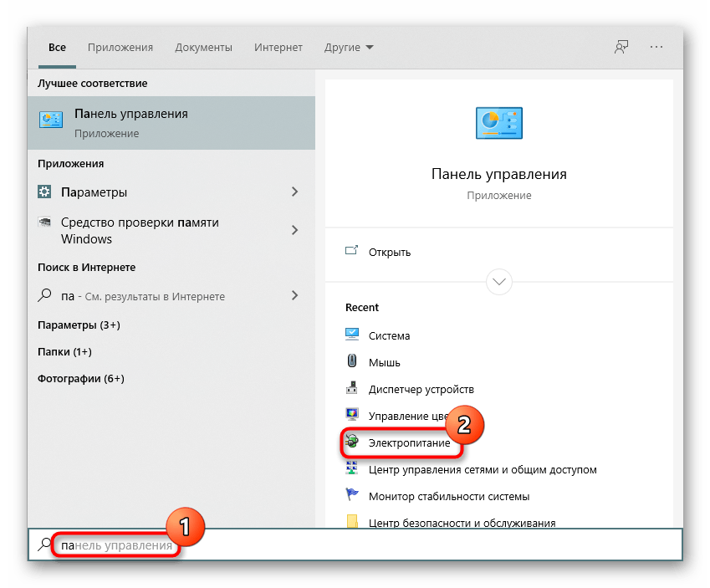Open Монитор стабильности системы recent item
710x588 pixels.
click(449, 496)
